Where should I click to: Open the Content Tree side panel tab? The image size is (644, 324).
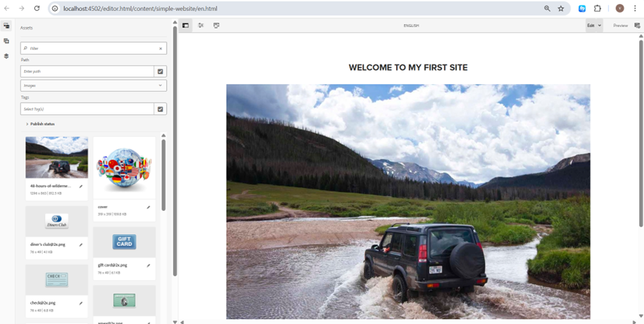[x=6, y=56]
